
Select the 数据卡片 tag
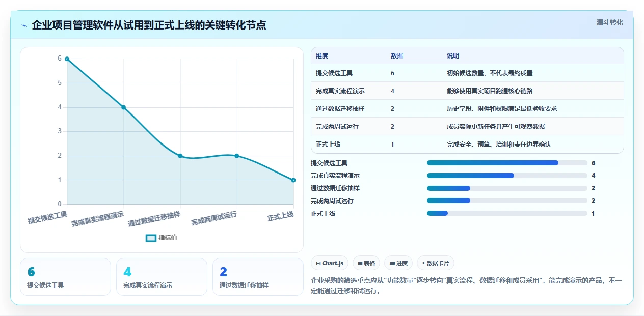(x=436, y=263)
